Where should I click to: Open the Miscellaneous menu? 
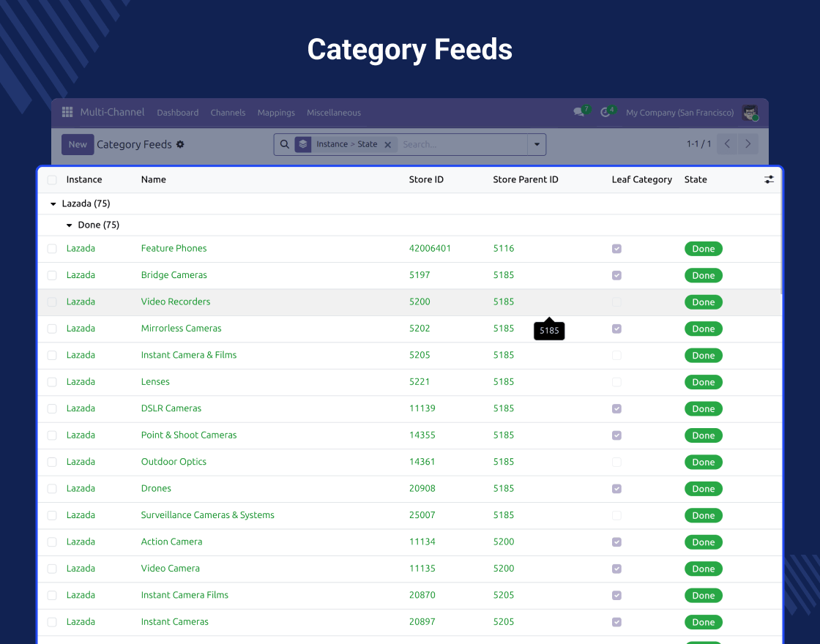click(x=334, y=113)
